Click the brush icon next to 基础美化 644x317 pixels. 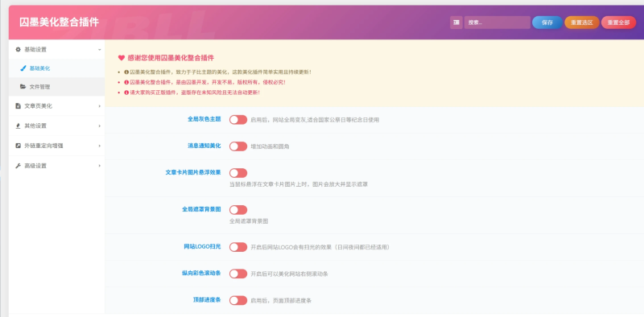click(x=23, y=68)
